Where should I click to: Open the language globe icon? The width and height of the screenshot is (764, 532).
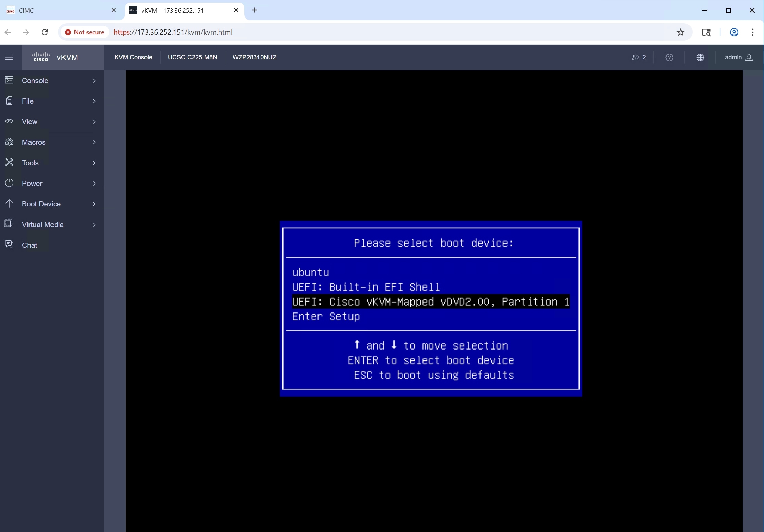pos(700,57)
